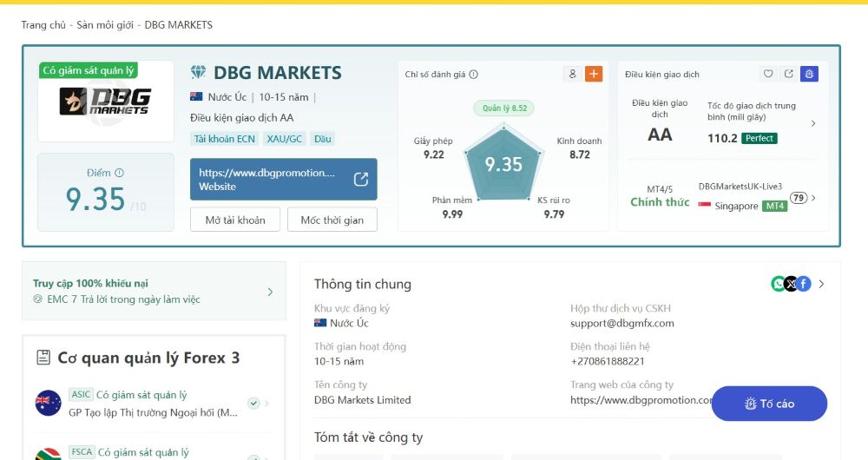The image size is (868, 460).
Task: Click Mở tài khoản button
Action: click(x=235, y=220)
